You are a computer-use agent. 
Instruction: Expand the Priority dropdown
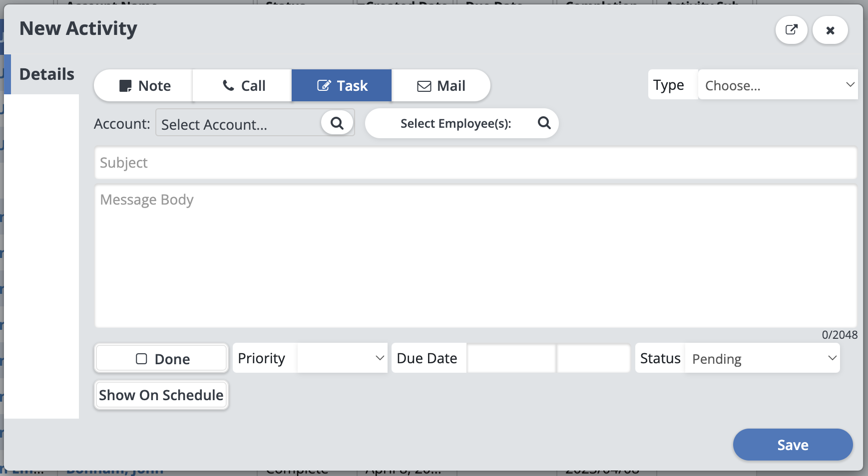342,358
